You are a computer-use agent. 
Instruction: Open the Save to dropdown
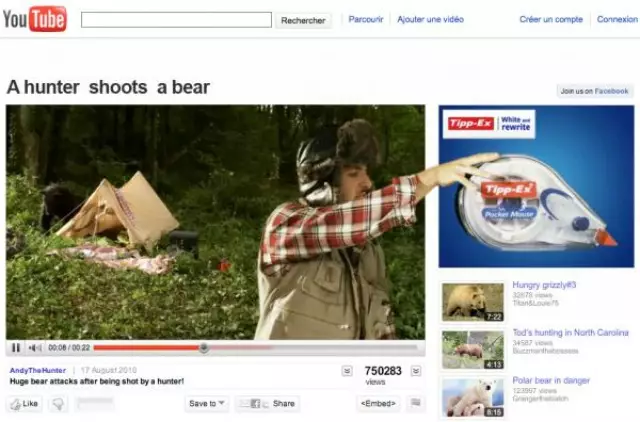click(x=207, y=404)
